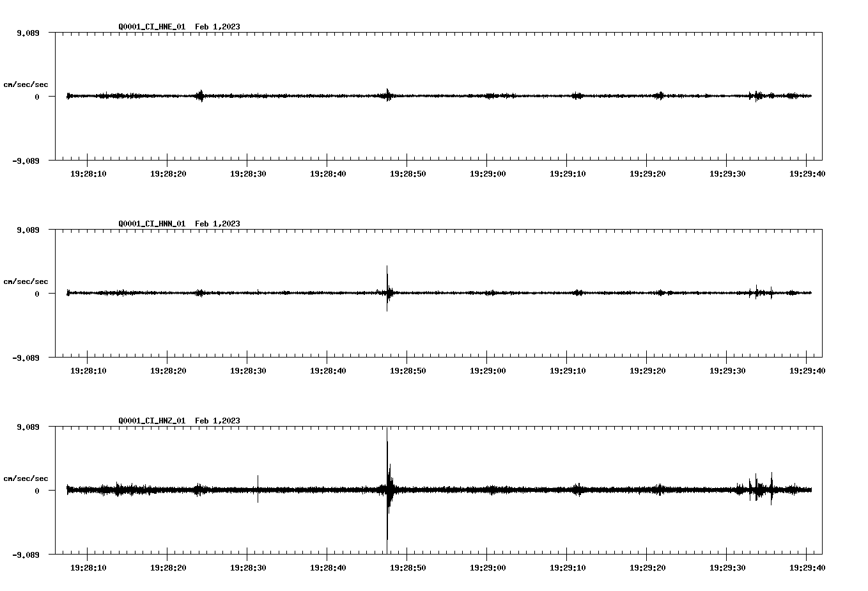Click the Feb 1,2023 date label on bottom plot
Screen dimensions: 868x591
tap(217, 421)
